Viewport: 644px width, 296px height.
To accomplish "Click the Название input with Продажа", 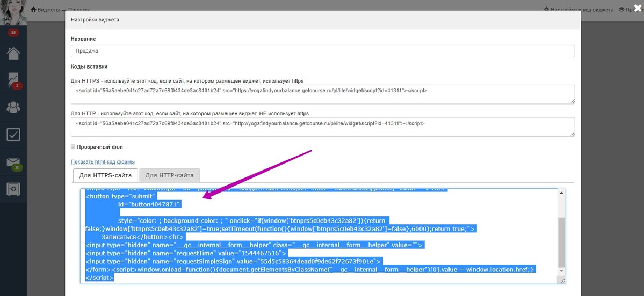I will click(x=322, y=51).
